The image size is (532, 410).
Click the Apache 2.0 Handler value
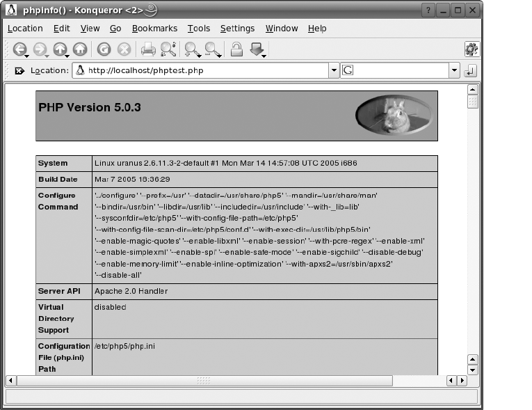pos(131,291)
